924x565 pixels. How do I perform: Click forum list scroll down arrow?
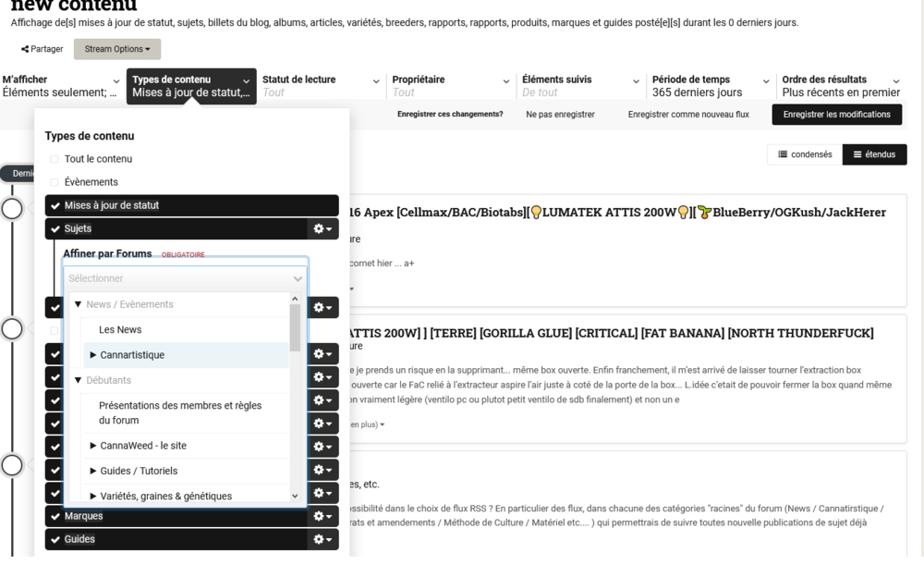click(x=296, y=496)
